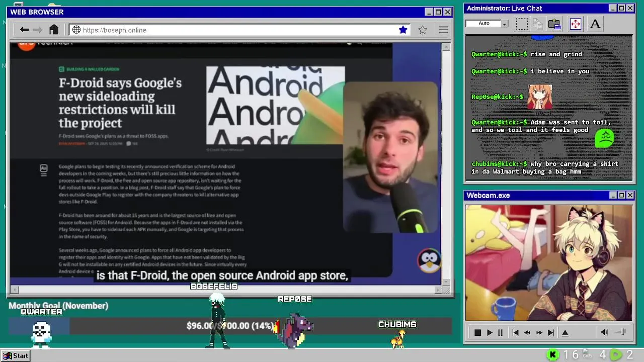
Task: Click the browser horizontal scroll left arrow
Action: [x=15, y=290]
